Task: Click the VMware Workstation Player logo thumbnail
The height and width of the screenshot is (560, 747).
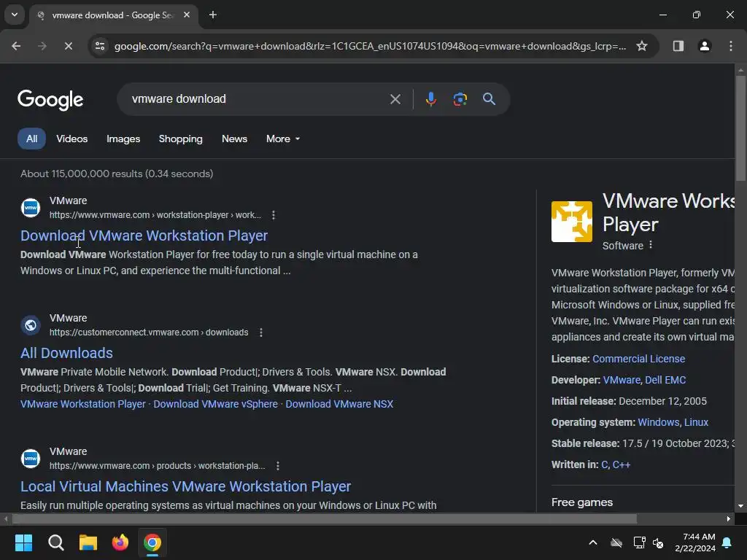Action: (x=572, y=222)
